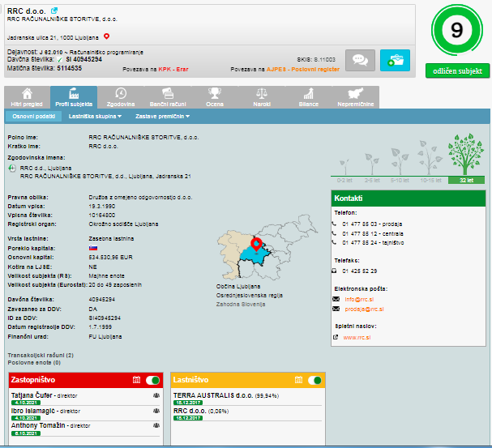The image size is (492, 448).
Task: Click the blue briefcase add button
Action: coord(395,60)
